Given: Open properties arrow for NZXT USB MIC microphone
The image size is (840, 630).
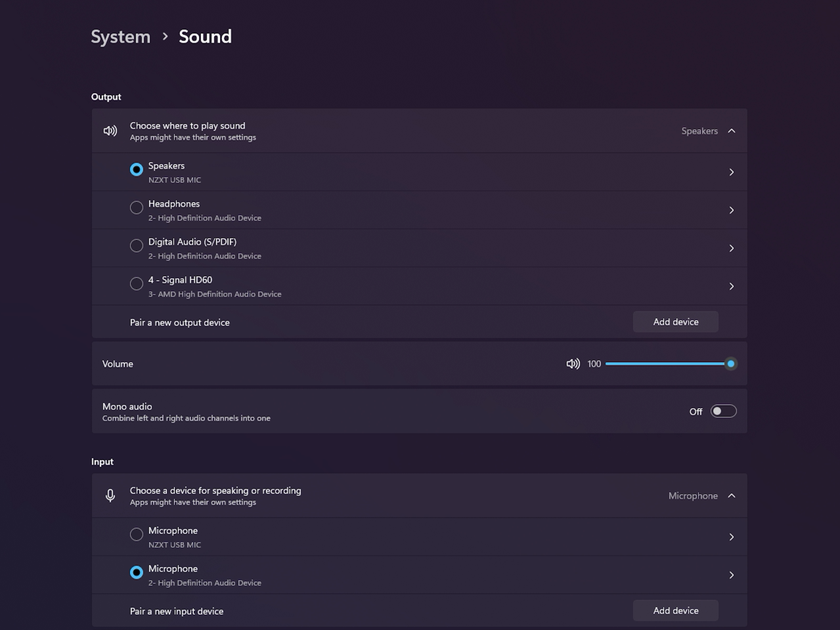Looking at the screenshot, I should click(x=731, y=536).
